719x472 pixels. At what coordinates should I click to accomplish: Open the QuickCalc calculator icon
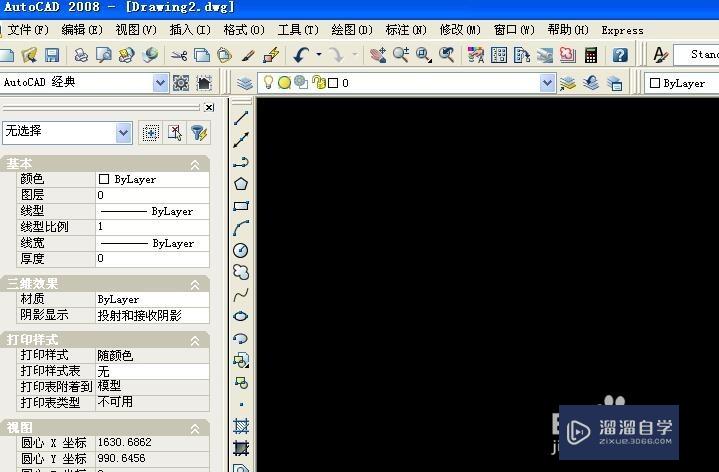coord(591,55)
